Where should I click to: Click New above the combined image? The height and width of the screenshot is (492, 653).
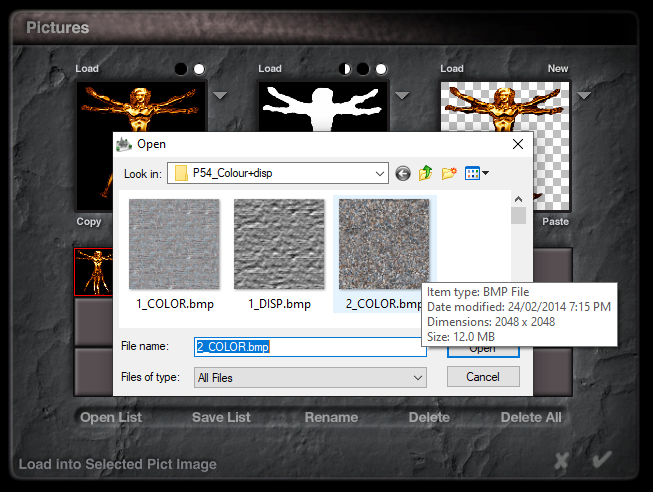(558, 69)
